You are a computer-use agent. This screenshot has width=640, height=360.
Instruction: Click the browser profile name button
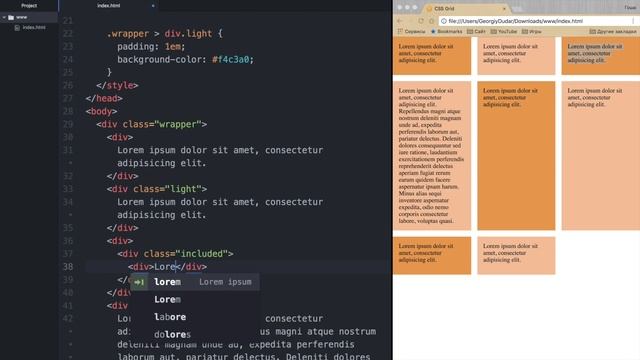tap(630, 8)
